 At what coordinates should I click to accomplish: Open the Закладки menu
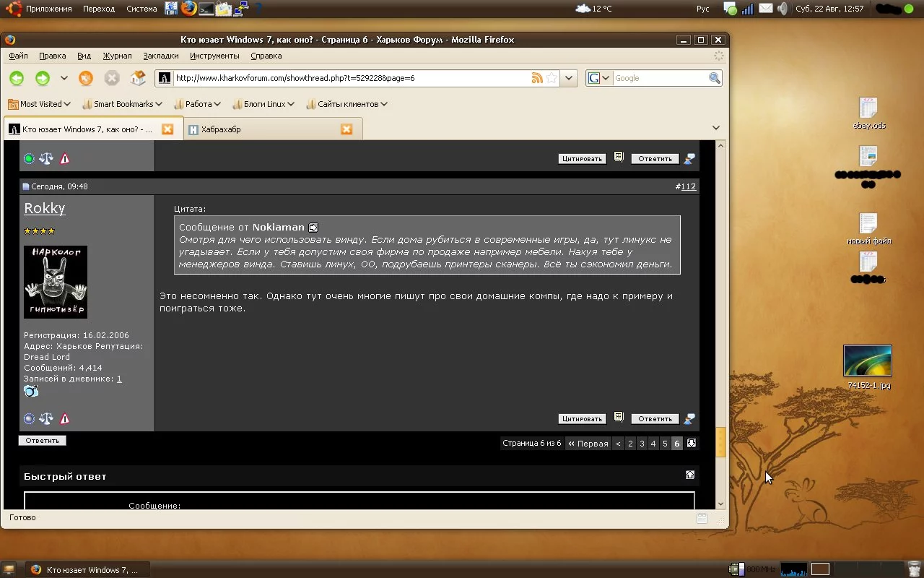coord(160,56)
